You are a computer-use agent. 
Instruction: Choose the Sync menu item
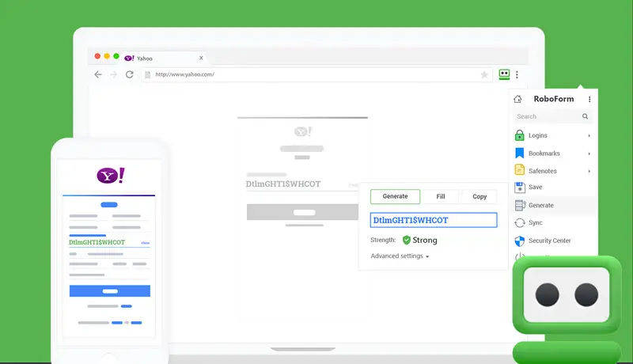click(553, 223)
